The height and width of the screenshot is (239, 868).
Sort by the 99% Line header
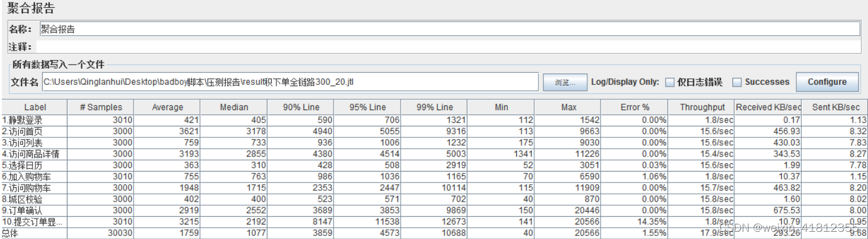coord(434,107)
